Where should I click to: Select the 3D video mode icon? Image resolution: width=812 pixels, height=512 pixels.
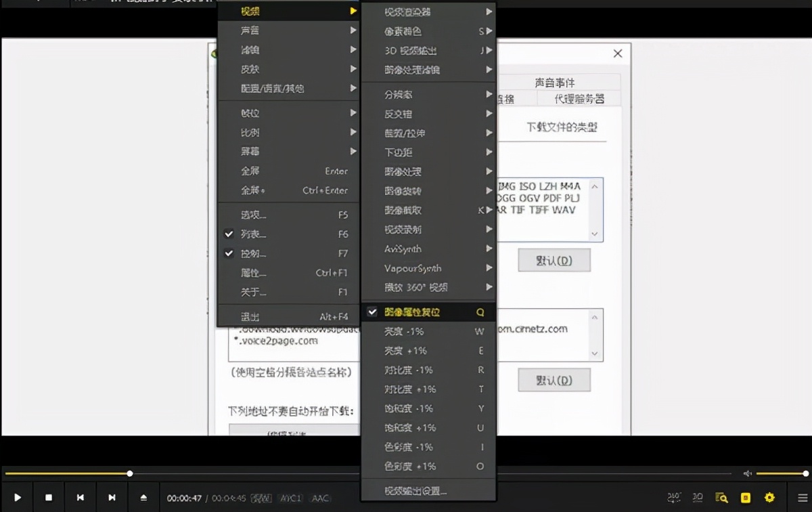tap(698, 498)
